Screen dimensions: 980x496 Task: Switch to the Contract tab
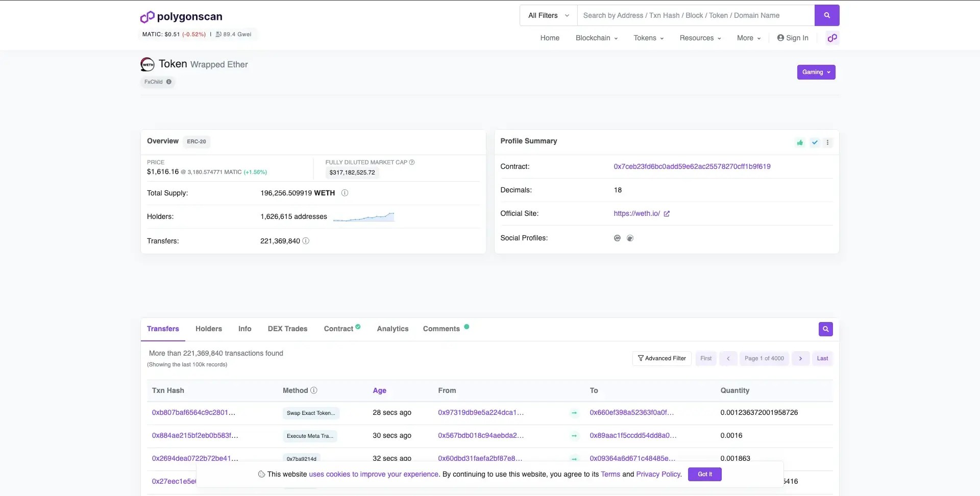(342, 329)
